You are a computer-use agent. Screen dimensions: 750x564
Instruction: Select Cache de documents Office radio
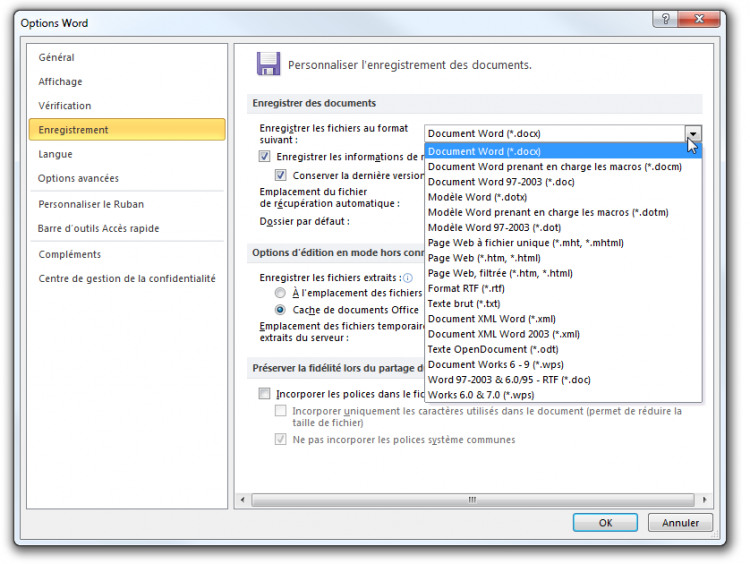280,310
